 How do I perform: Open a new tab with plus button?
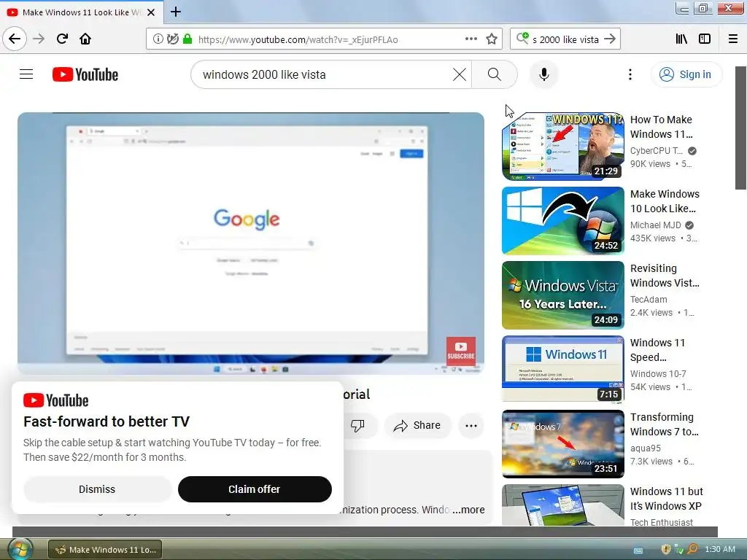coord(176,12)
